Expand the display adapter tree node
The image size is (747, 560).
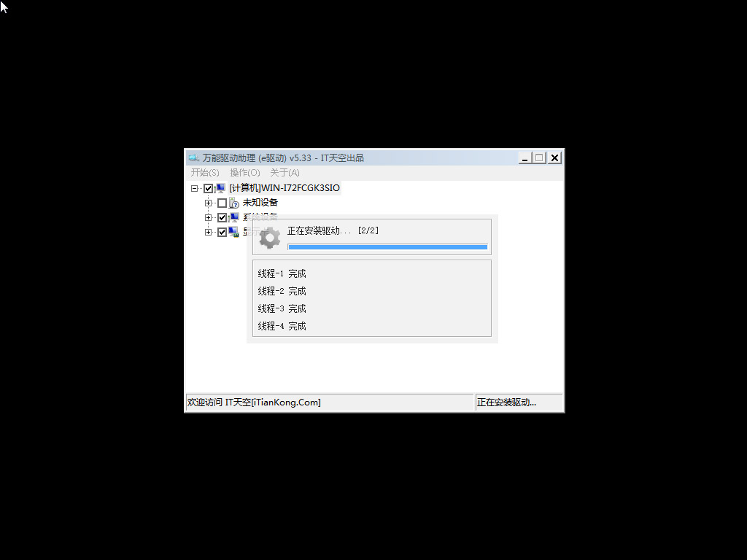point(208,233)
